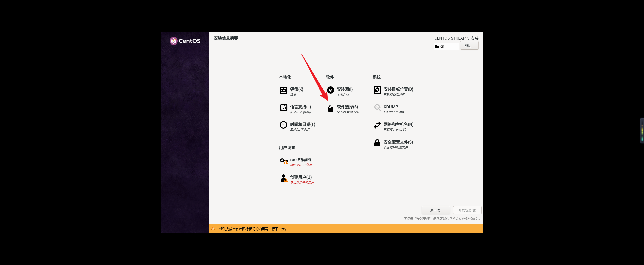This screenshot has width=644, height=265.
Task: Click the orange warning message text
Action: click(x=253, y=229)
